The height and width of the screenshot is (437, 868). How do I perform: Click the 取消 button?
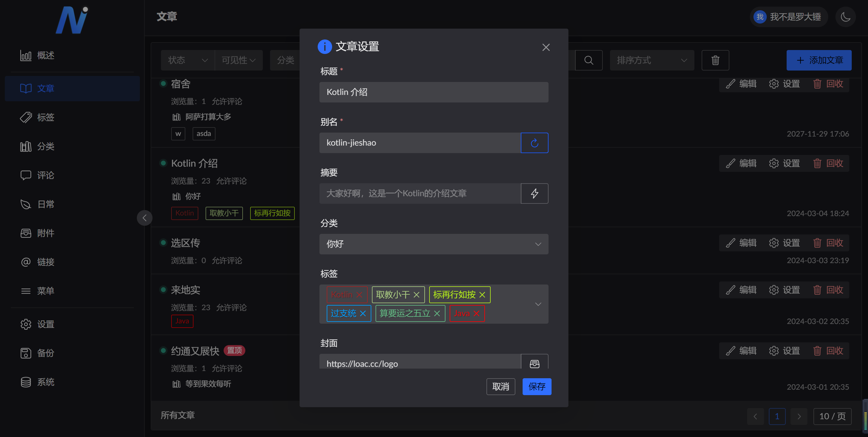click(500, 386)
